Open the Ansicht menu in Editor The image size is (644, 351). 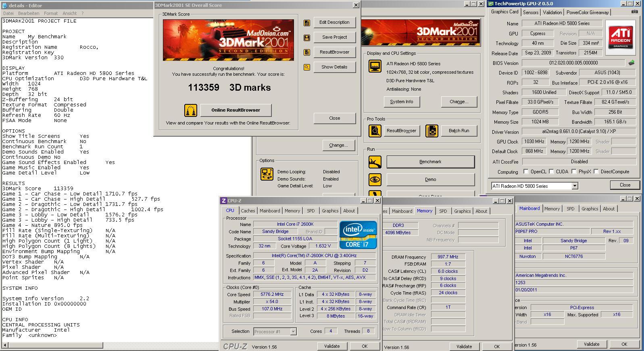click(x=70, y=13)
